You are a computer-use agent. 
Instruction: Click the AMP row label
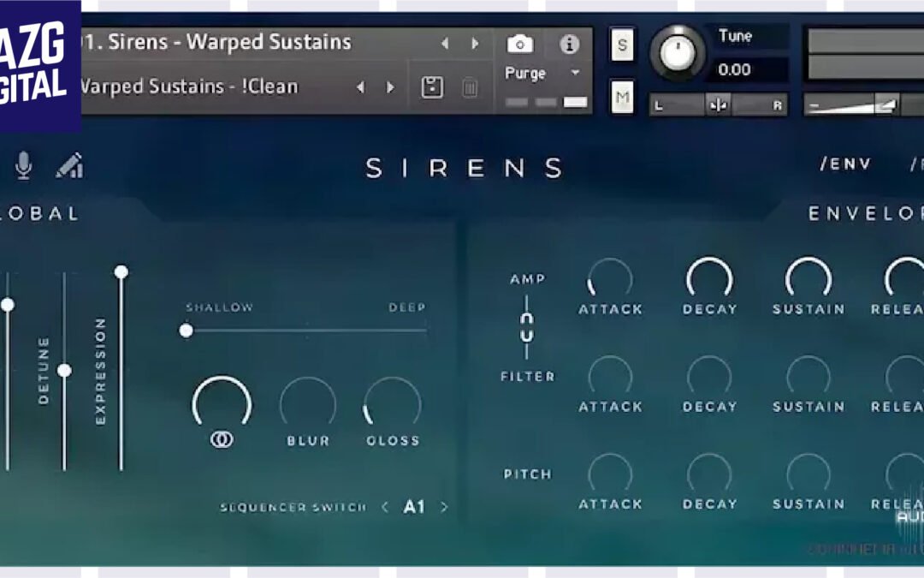pyautogui.click(x=527, y=279)
